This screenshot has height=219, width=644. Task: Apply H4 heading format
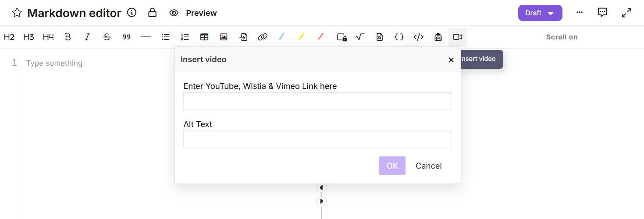48,37
